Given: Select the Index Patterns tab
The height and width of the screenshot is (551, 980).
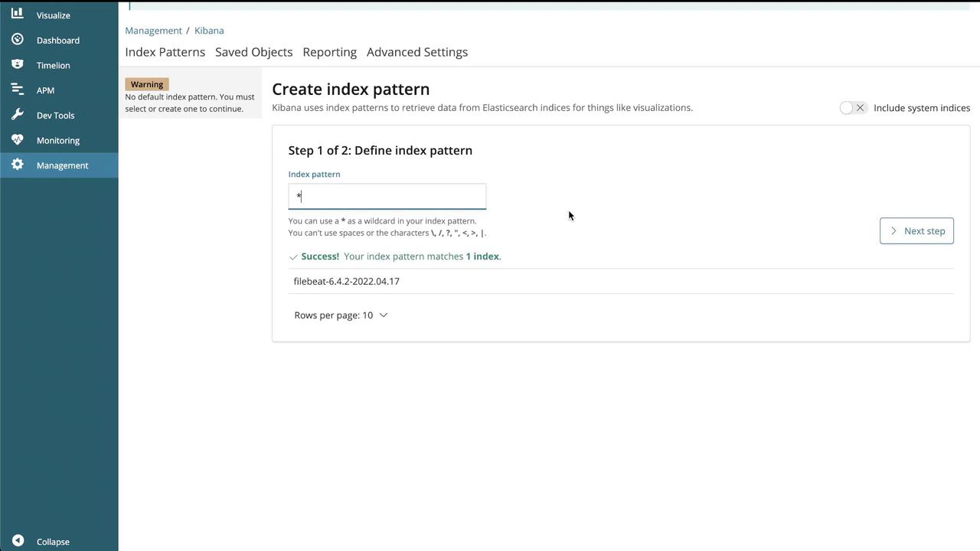Looking at the screenshot, I should click(x=165, y=52).
